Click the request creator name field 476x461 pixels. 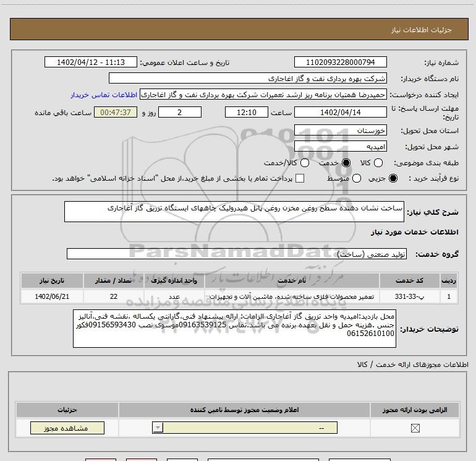(x=263, y=95)
